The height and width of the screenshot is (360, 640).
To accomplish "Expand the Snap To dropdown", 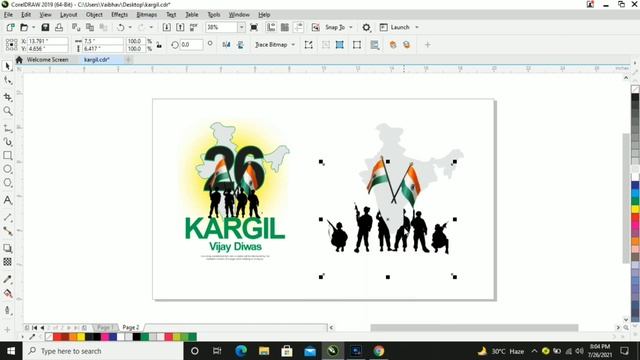I will (351, 27).
